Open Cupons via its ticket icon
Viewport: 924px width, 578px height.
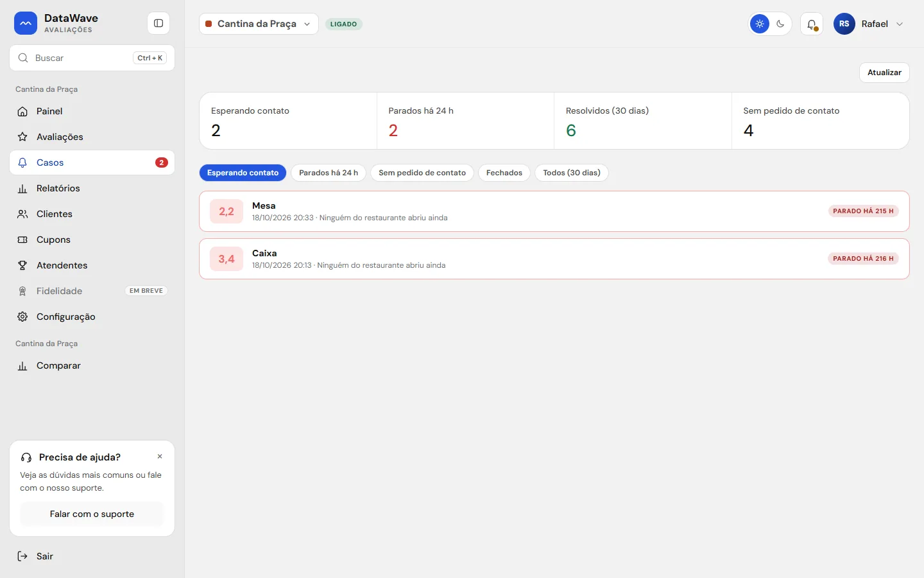(x=22, y=240)
